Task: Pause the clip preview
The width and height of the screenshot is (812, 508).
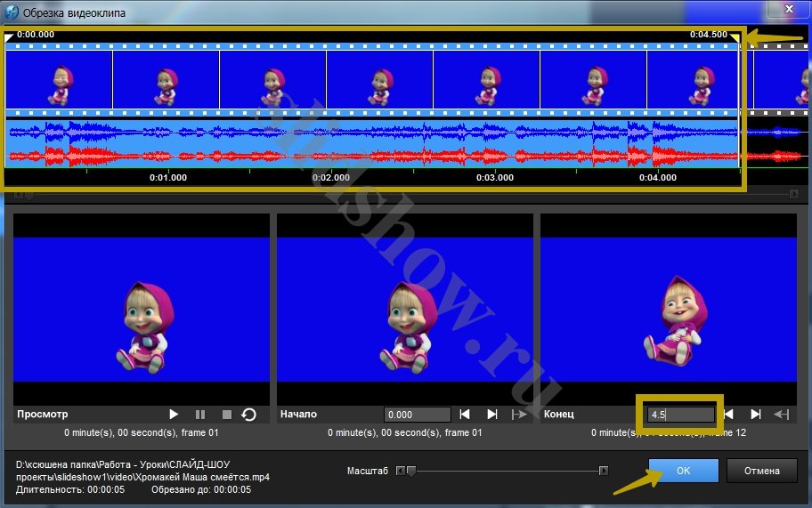Action: click(x=200, y=415)
